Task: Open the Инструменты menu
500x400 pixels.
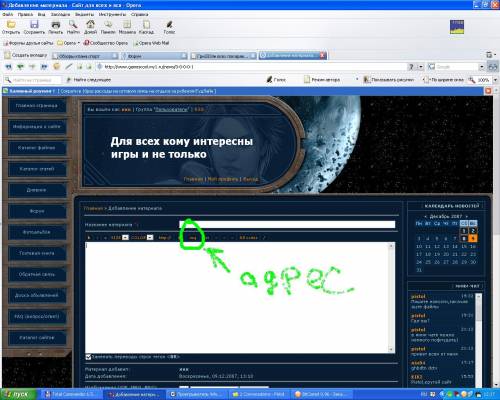Action: click(x=112, y=14)
